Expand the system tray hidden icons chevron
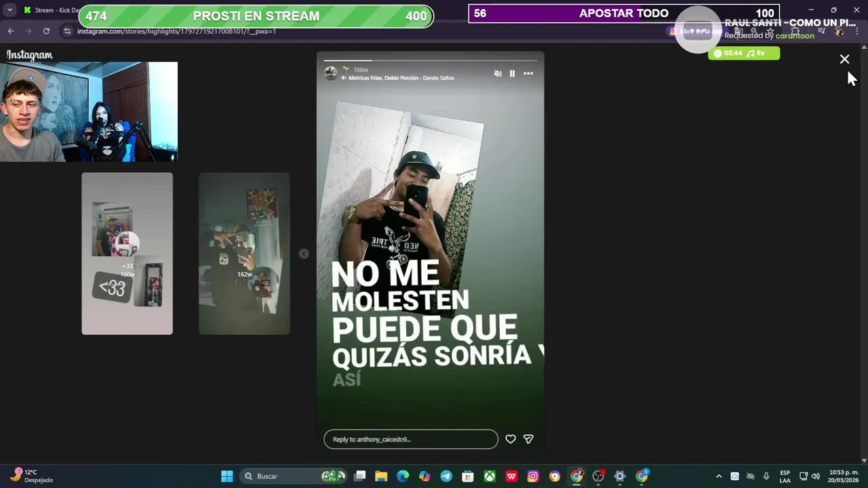The image size is (868, 488). (x=719, y=476)
